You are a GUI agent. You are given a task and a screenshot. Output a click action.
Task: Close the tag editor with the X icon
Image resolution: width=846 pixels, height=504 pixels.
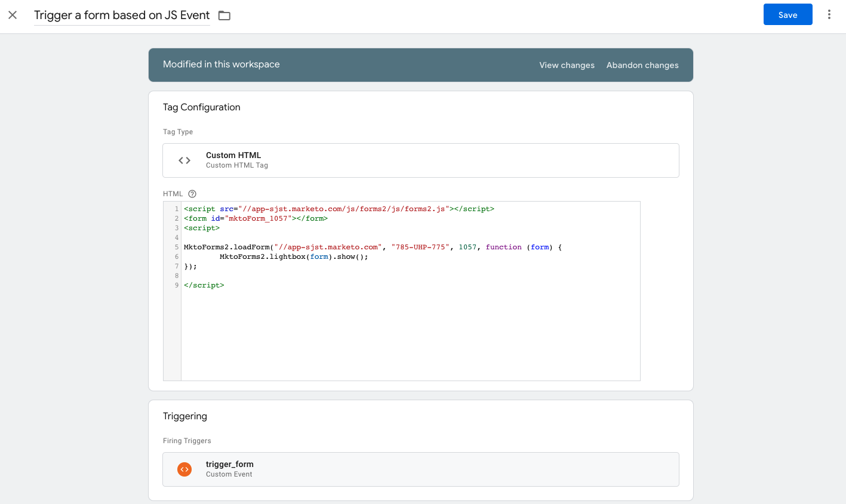tap(13, 15)
